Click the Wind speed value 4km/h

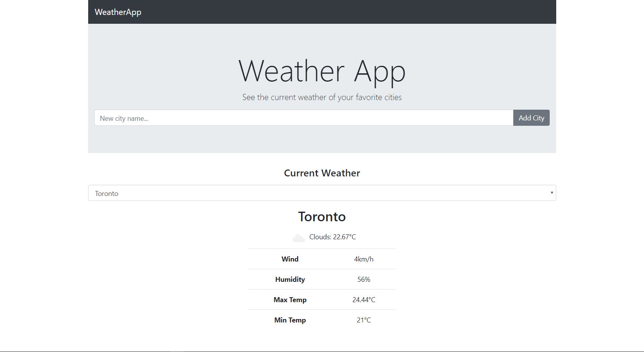(x=363, y=259)
